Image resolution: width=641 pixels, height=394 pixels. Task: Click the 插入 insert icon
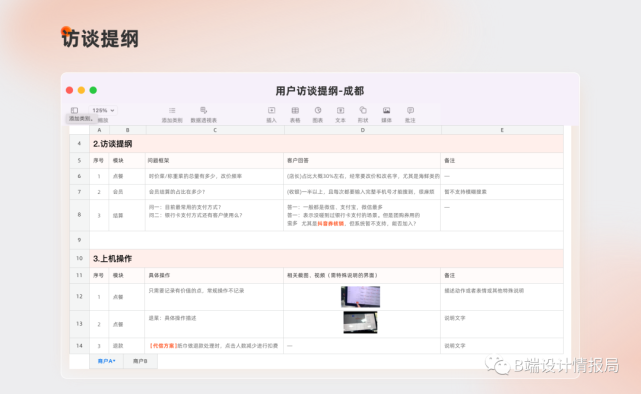point(271,110)
